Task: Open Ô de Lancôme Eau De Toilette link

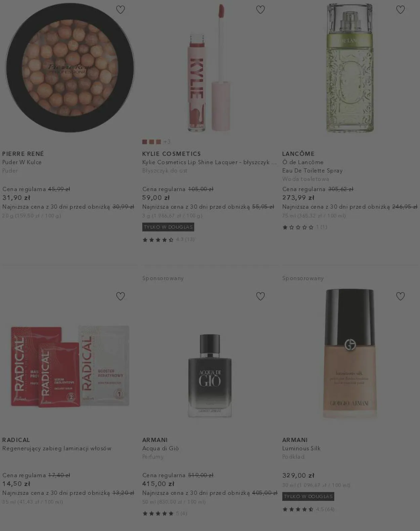Action: tap(312, 166)
